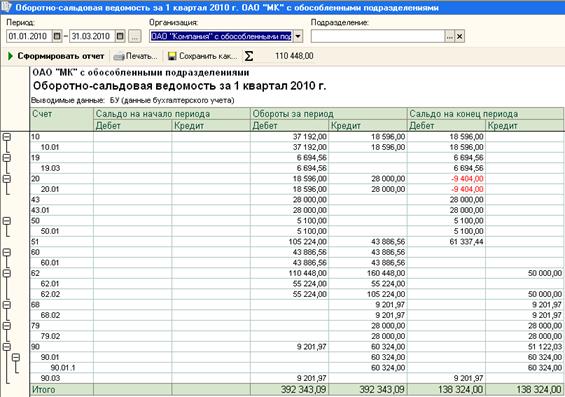This screenshot has height=397, width=565.
Task: Open the start date calendar picker
Action: 57,36
